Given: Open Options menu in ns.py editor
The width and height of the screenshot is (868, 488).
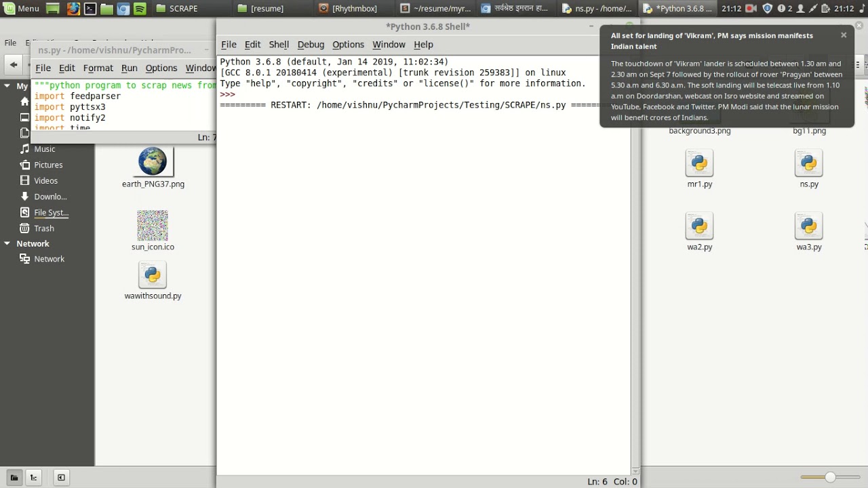Looking at the screenshot, I should 161,68.
